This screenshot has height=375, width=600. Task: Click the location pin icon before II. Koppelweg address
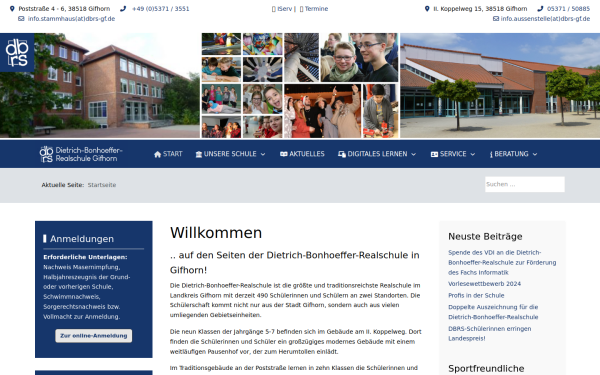[x=427, y=9]
